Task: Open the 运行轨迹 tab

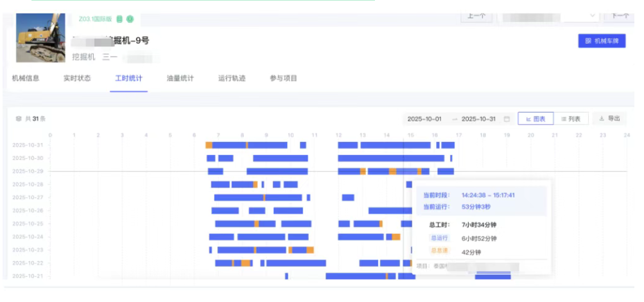Action: [x=232, y=79]
